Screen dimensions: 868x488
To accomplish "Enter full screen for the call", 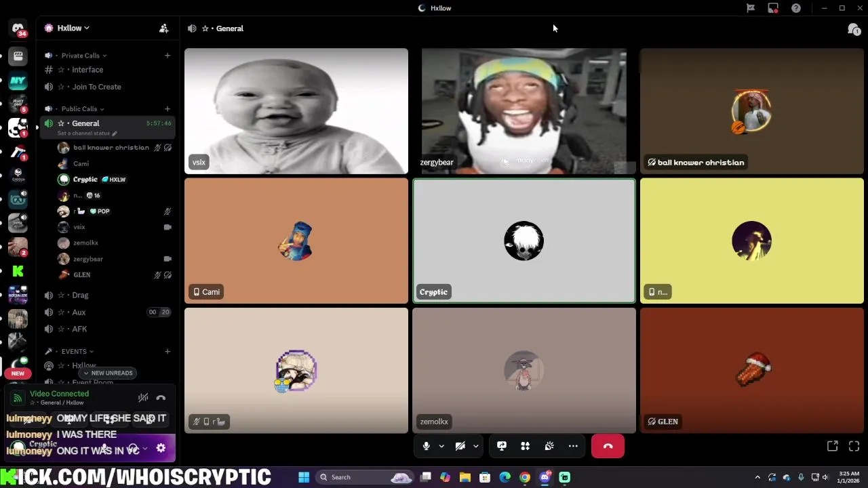I will coord(854,446).
